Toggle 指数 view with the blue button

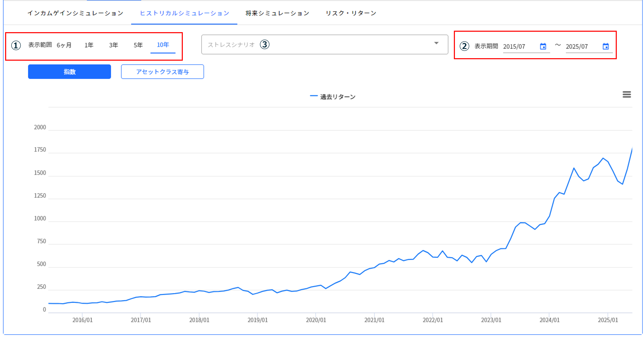69,72
